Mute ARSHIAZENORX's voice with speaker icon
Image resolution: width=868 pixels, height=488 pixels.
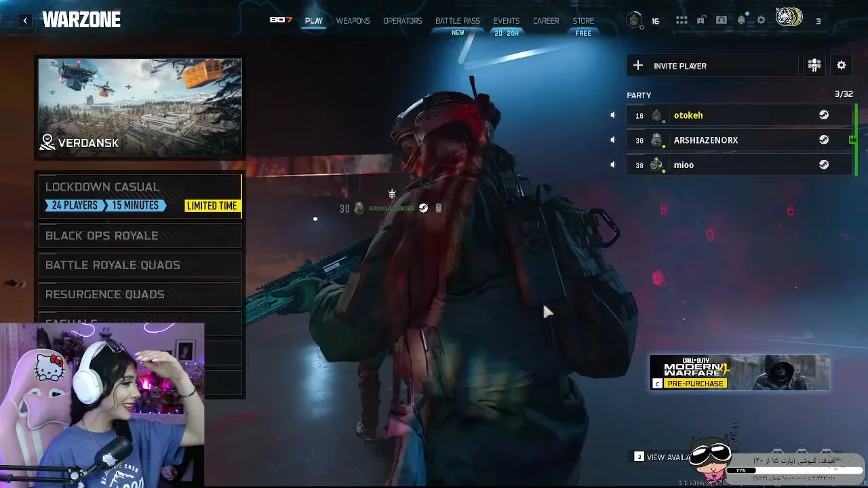pos(612,140)
